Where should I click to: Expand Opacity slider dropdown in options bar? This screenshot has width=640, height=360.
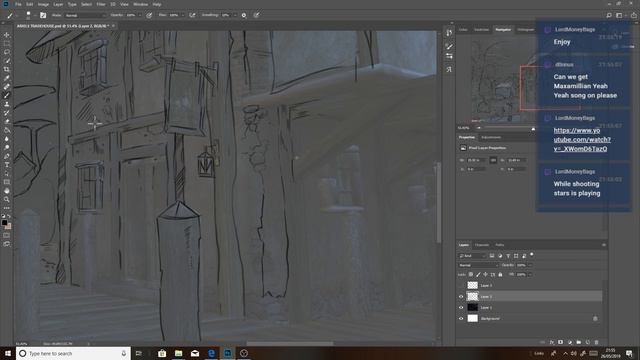140,15
